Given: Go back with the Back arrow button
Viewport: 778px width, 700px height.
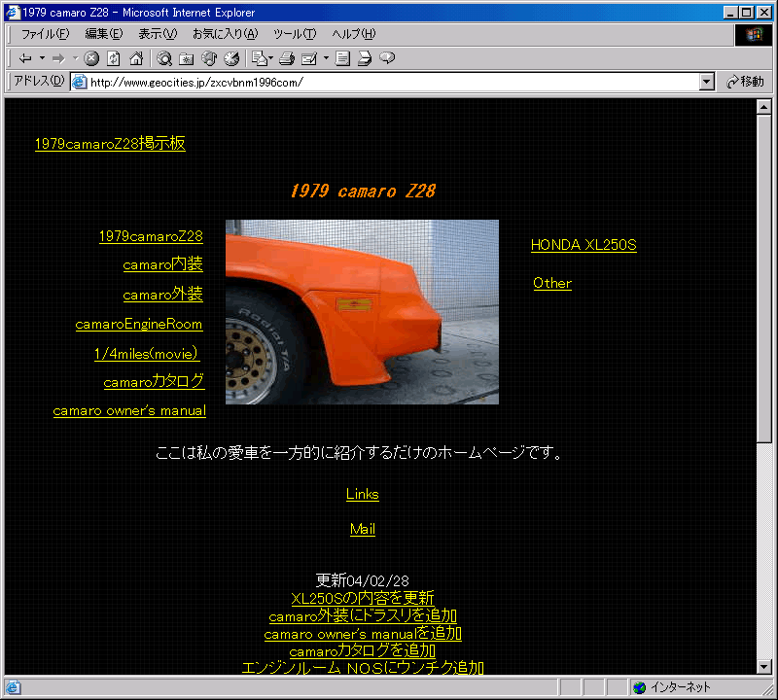Looking at the screenshot, I should tap(25, 58).
